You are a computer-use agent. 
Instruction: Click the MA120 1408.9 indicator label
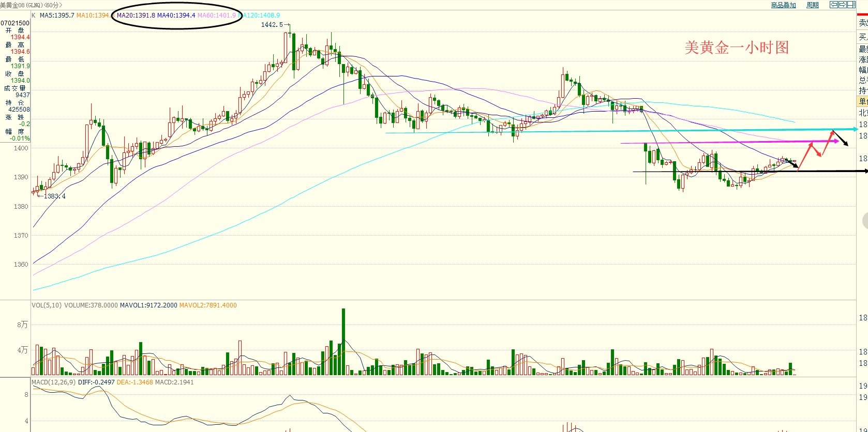point(260,16)
